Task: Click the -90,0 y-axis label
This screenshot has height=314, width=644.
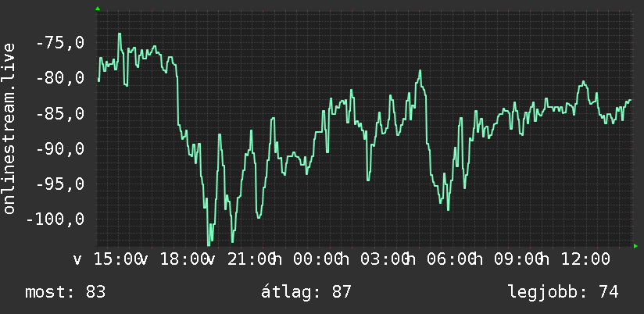Action: click(60, 148)
